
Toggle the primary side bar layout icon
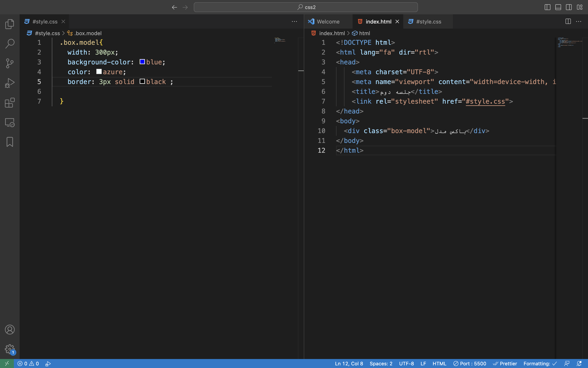coord(547,7)
